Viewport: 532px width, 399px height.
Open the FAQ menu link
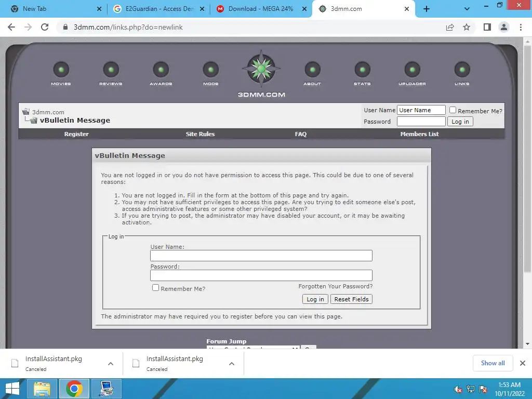301,134
